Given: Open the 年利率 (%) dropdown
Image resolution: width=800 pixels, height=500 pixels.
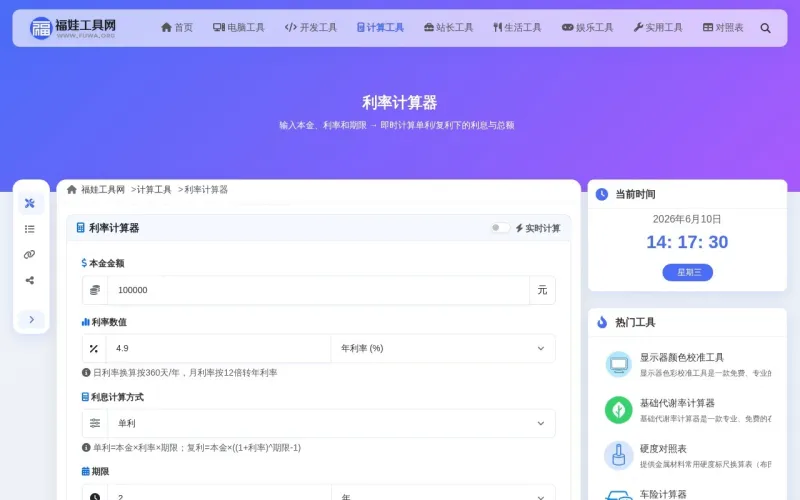Looking at the screenshot, I should [x=443, y=348].
